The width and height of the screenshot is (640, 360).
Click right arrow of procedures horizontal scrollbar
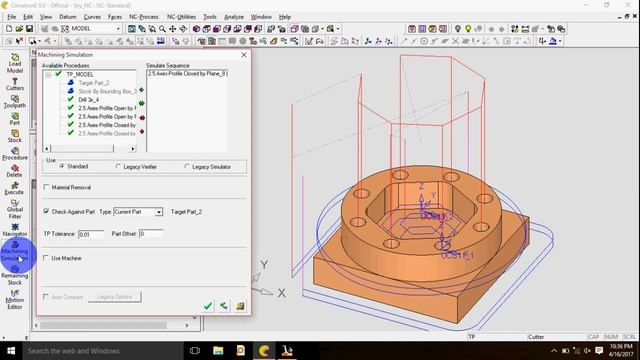pyautogui.click(x=133, y=149)
